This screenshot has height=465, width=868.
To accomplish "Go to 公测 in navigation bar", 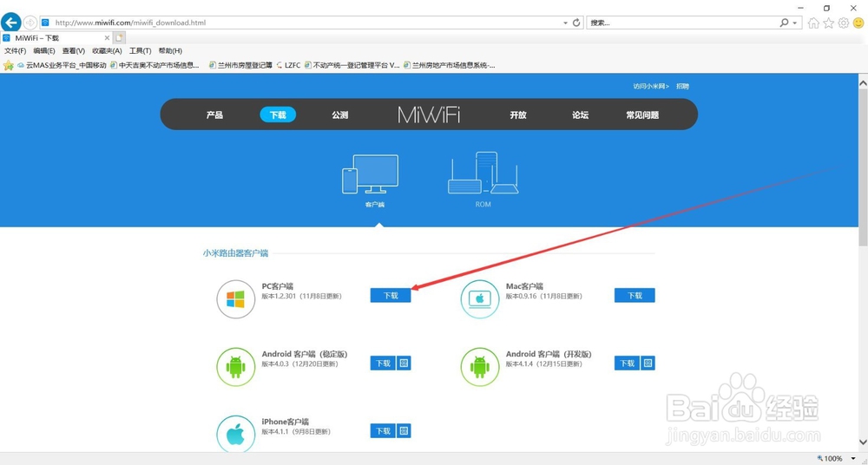I will point(340,115).
